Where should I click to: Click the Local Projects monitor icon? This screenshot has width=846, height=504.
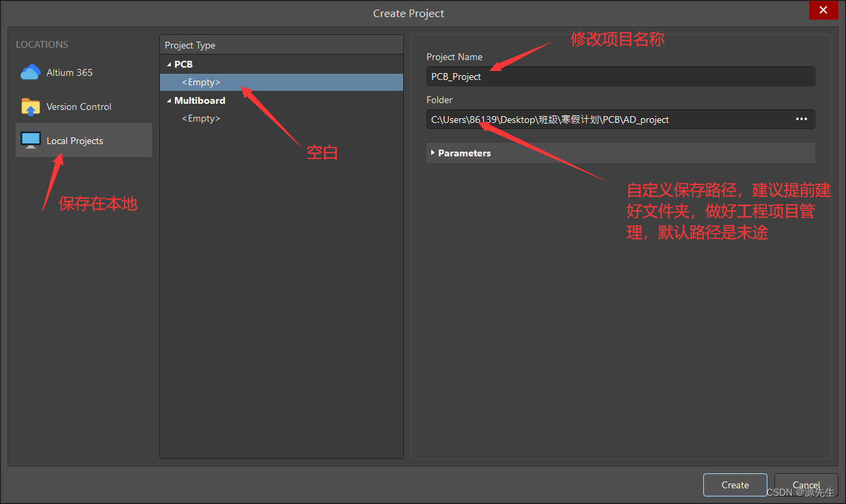(x=31, y=141)
